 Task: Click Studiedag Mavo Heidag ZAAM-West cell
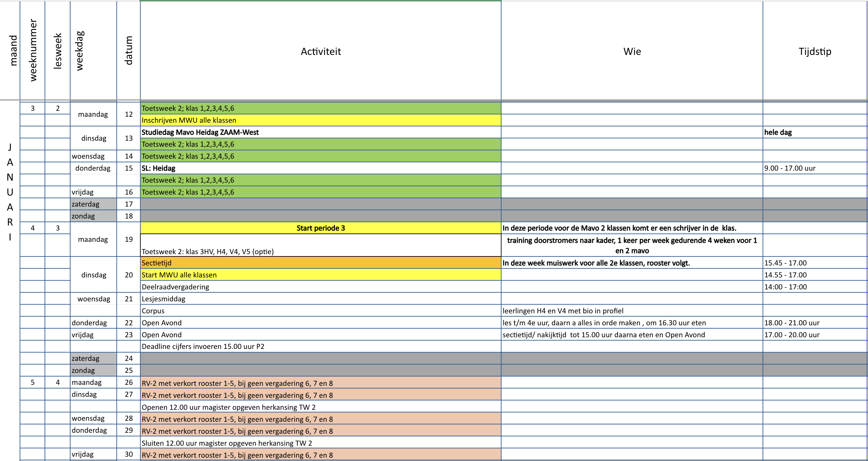tap(321, 132)
